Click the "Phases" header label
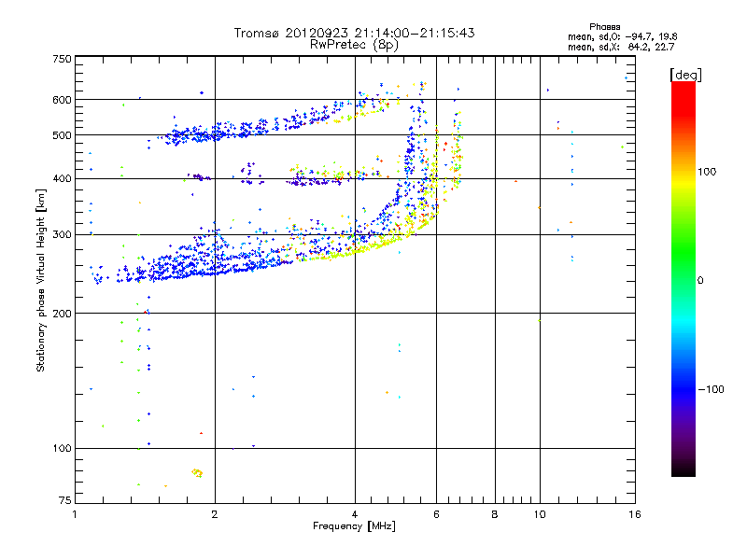The image size is (747, 560). pos(604,27)
